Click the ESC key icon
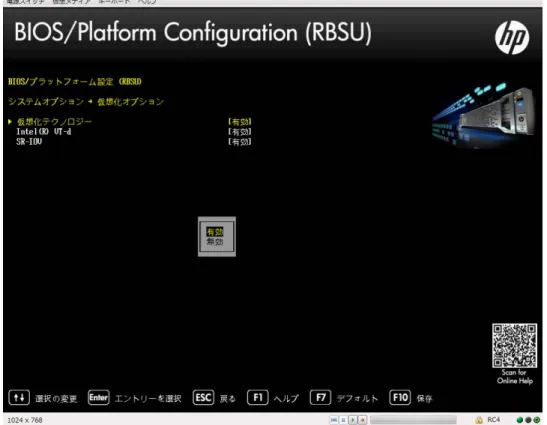547x425 pixels. [203, 397]
